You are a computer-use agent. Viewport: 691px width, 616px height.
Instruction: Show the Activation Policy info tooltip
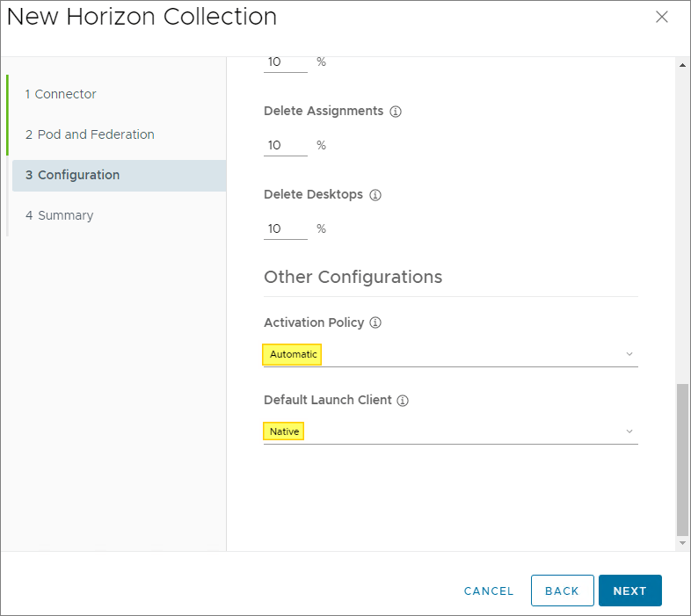[375, 323]
